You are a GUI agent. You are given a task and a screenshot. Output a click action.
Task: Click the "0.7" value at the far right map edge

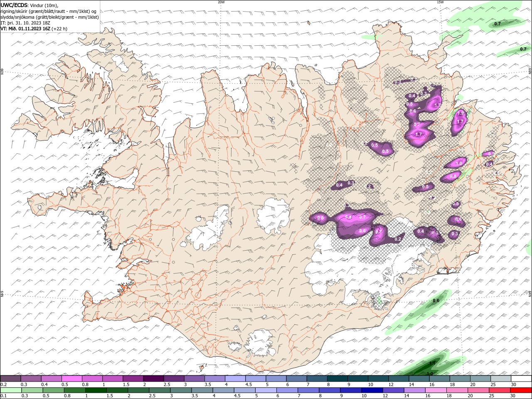point(523,49)
